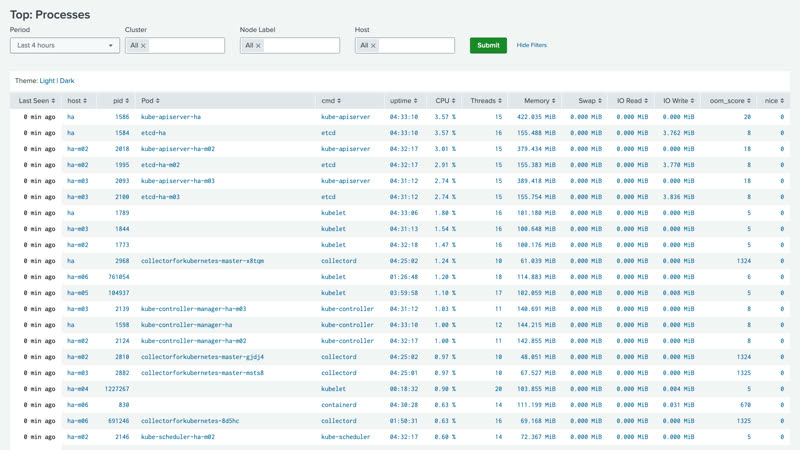
Task: Open pod collectorforkubernetes-master-gjdj4
Action: 202,357
